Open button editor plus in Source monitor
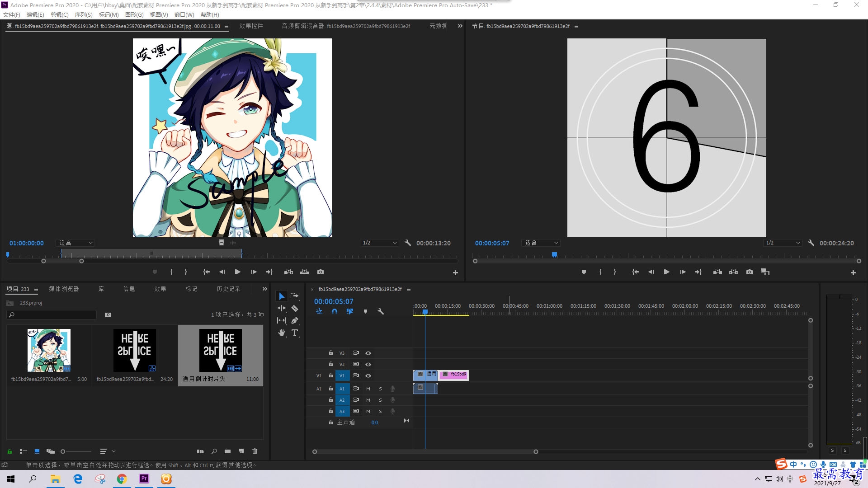Viewport: 868px width, 488px height. click(455, 272)
